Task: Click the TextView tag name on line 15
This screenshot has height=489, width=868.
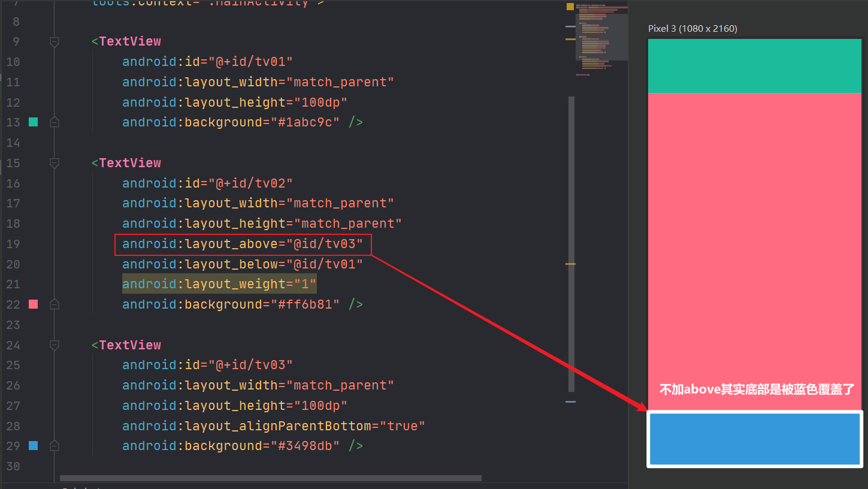Action: coord(130,163)
